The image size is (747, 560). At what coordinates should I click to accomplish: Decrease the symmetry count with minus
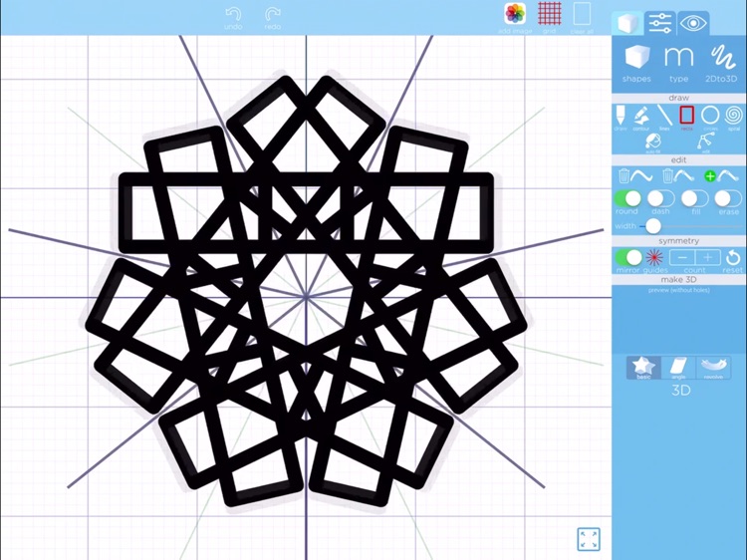click(x=682, y=258)
